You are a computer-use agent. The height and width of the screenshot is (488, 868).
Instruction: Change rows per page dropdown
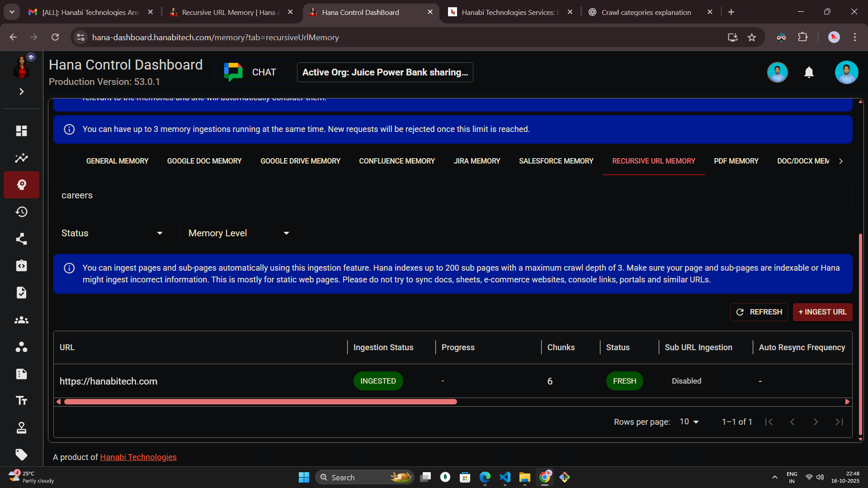coord(689,422)
